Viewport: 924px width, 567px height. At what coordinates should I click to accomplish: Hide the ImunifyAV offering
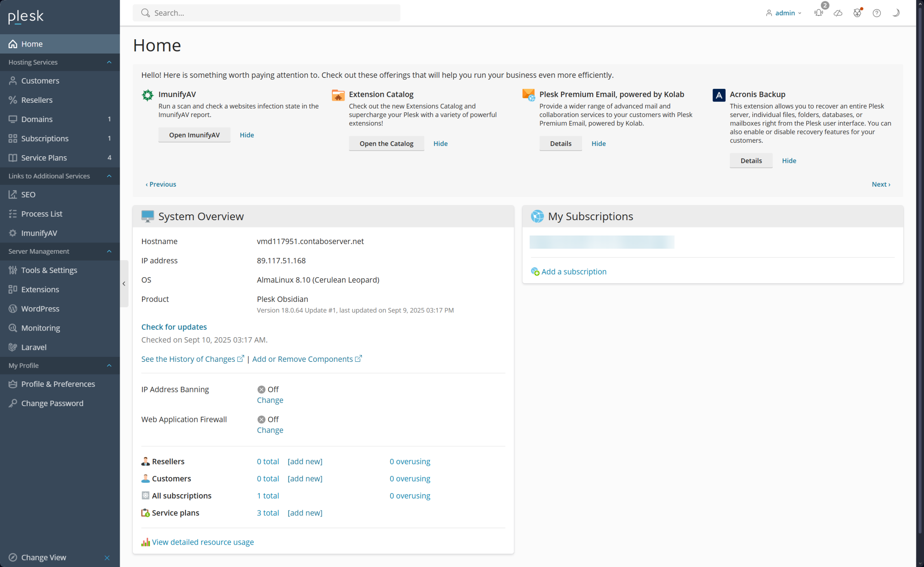(x=247, y=135)
